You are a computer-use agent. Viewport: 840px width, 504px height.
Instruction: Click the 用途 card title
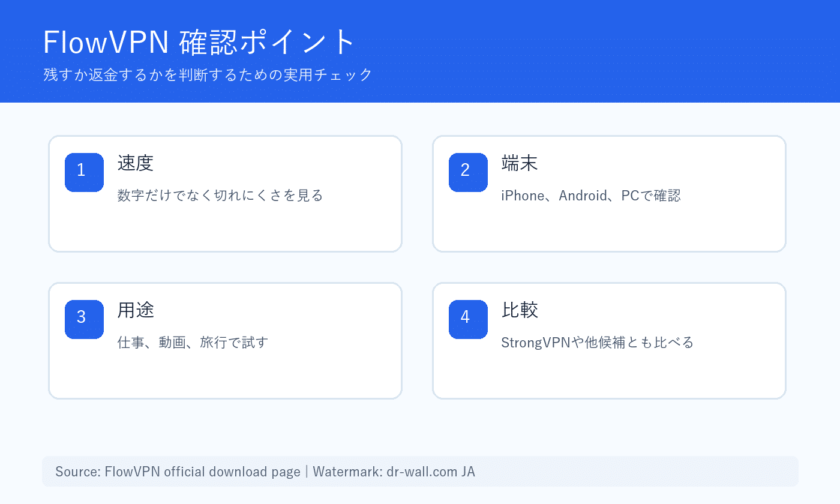pos(136,310)
